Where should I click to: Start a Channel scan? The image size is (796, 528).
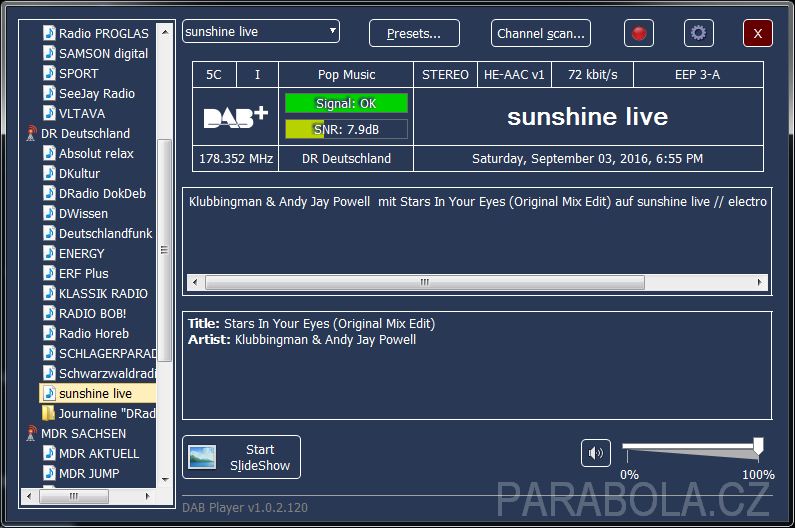point(541,34)
